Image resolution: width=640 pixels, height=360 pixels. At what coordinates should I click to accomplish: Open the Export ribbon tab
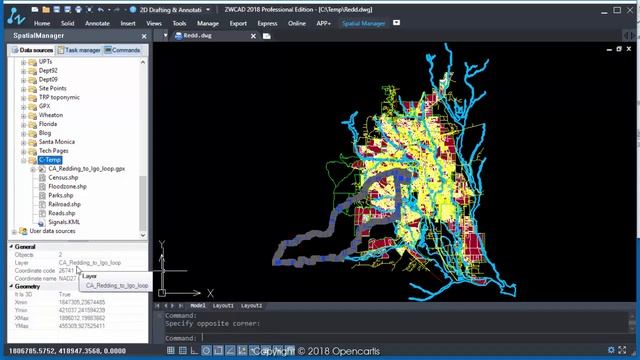[x=238, y=23]
